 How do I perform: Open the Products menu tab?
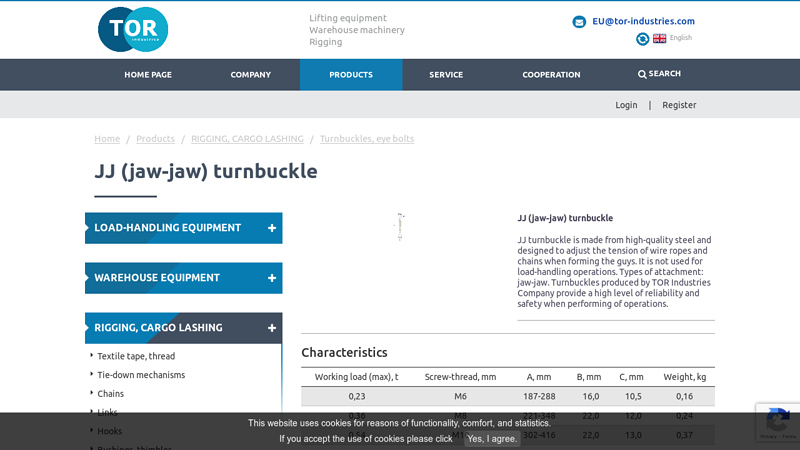[x=351, y=75]
